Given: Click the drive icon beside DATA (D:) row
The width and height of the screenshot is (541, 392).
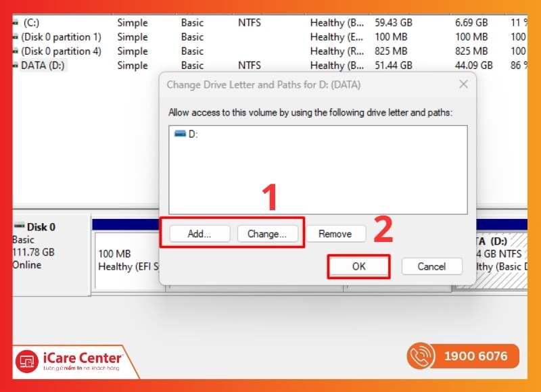Looking at the screenshot, I should tap(15, 66).
